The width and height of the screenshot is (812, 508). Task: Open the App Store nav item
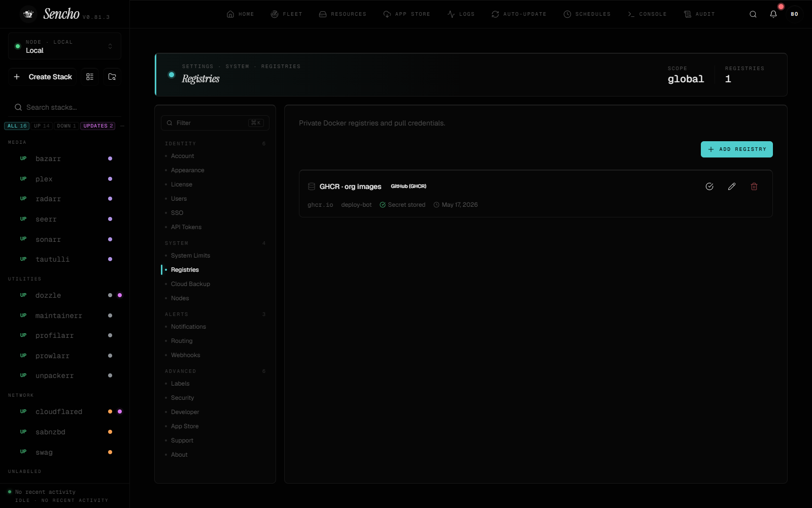click(407, 14)
